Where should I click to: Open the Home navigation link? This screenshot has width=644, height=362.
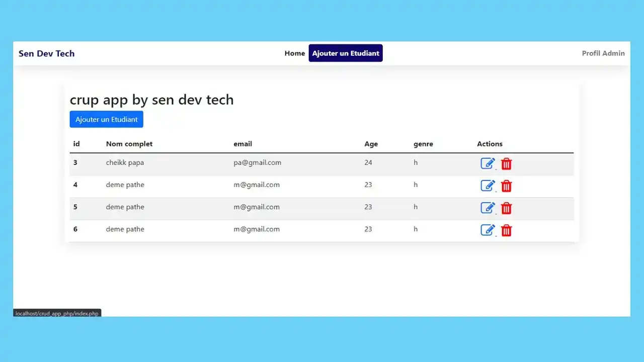pos(294,53)
